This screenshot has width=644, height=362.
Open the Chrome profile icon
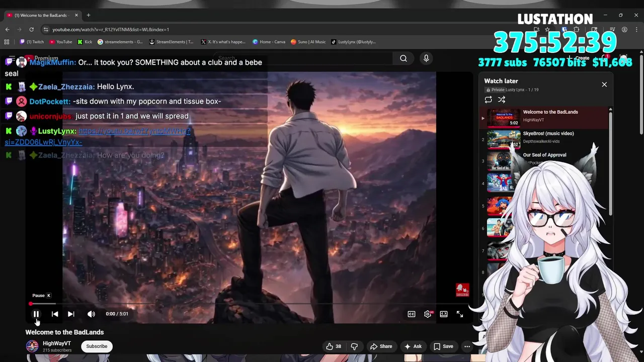coord(624,30)
